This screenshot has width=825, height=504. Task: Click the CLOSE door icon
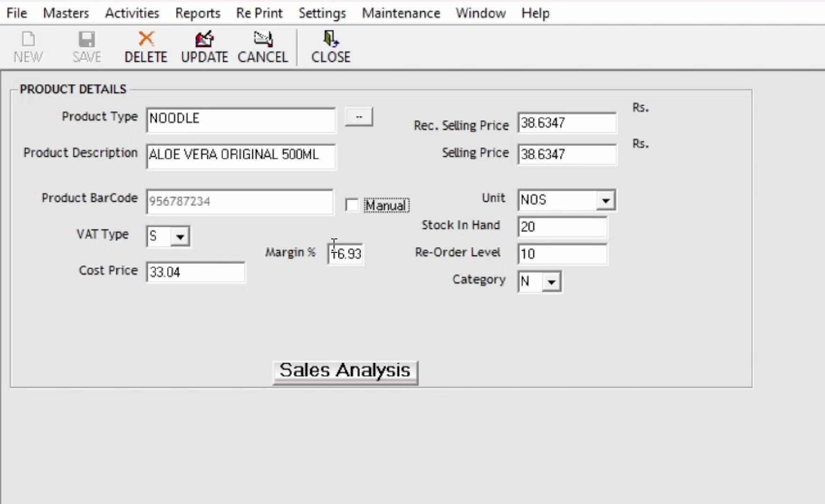tap(331, 39)
